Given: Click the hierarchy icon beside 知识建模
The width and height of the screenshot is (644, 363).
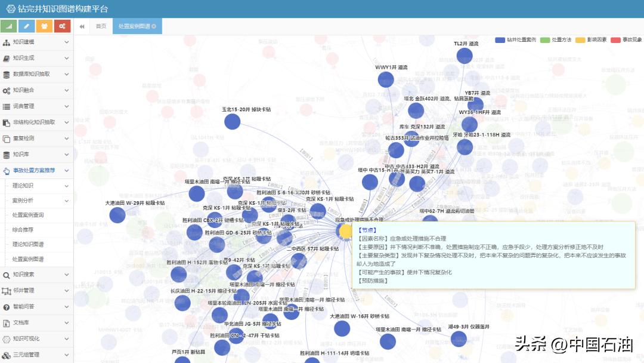Looking at the screenshot, I should pyautogui.click(x=6, y=42).
